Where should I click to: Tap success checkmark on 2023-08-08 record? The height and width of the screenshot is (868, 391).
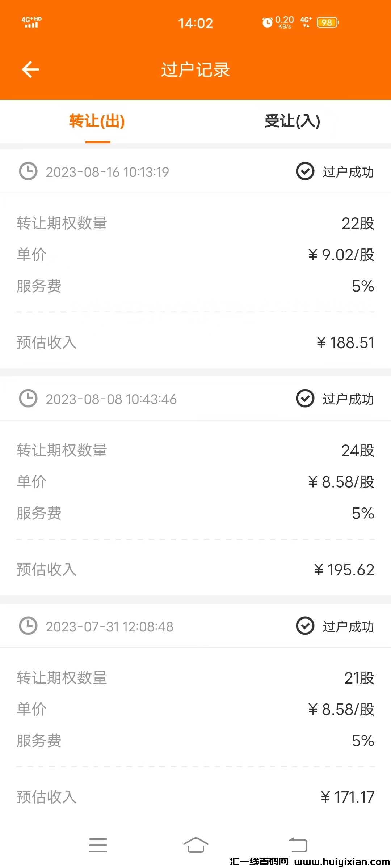click(305, 399)
